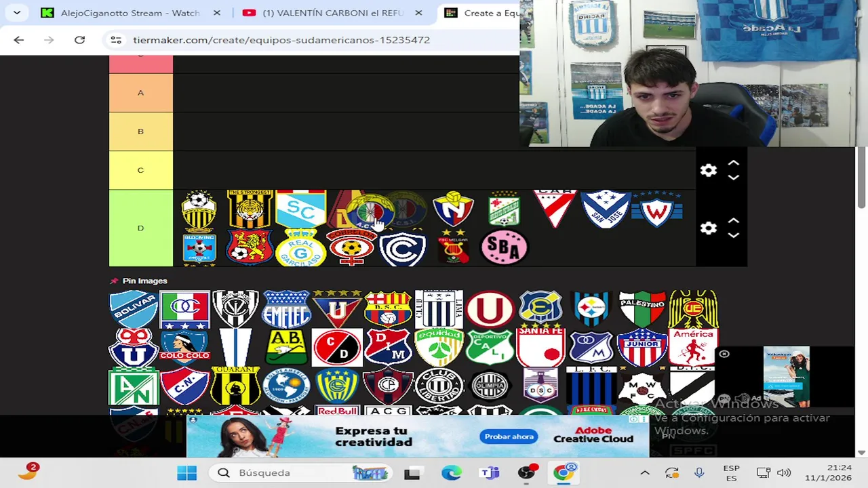The image size is (868, 488).
Task: Select the Club Libertad round crest
Action: tap(439, 386)
